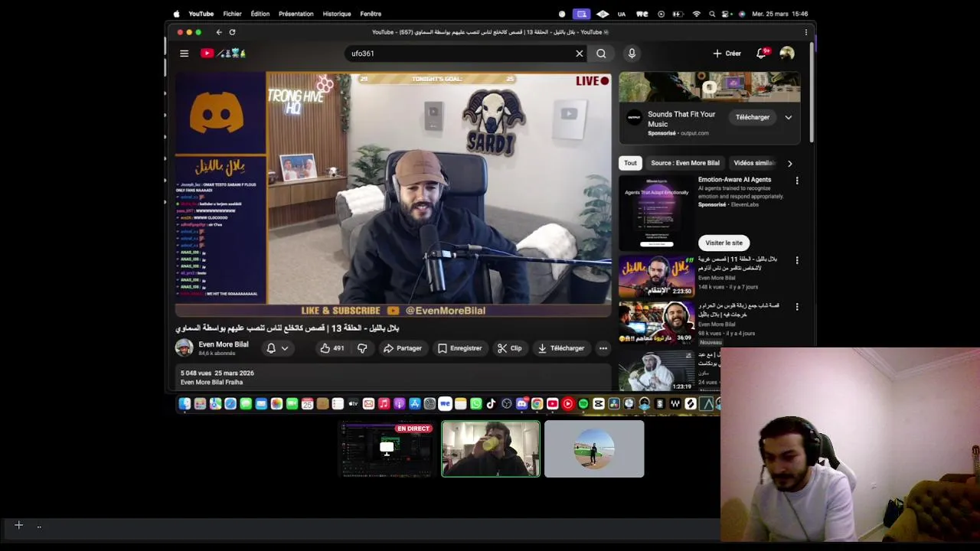
Task: Save video with Enregistrer button
Action: click(459, 348)
